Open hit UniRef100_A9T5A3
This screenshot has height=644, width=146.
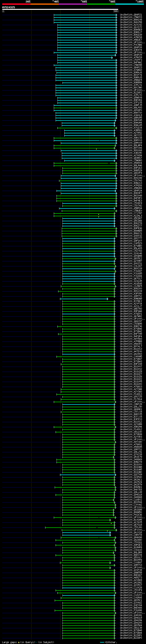tap(131, 339)
